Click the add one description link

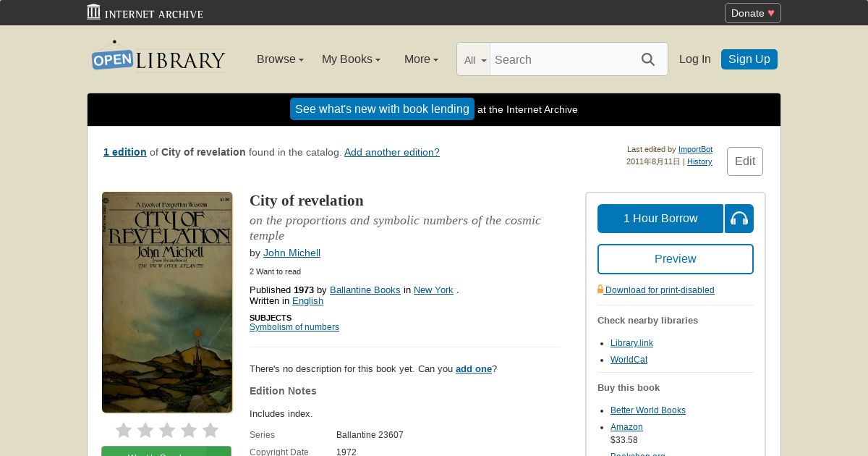[x=474, y=368]
